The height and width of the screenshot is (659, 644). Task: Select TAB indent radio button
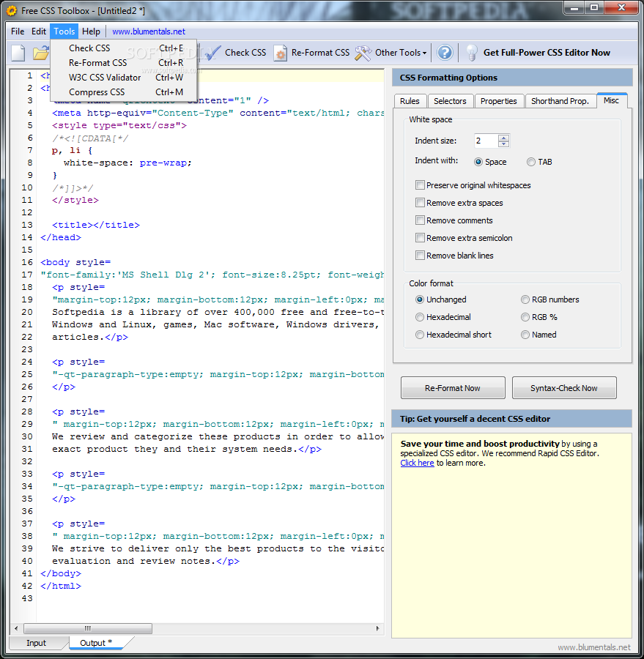pyautogui.click(x=530, y=162)
